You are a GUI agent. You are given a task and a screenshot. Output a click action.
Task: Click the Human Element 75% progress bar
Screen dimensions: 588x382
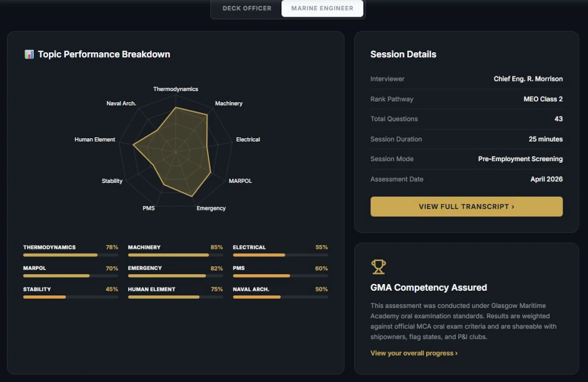[x=176, y=297]
